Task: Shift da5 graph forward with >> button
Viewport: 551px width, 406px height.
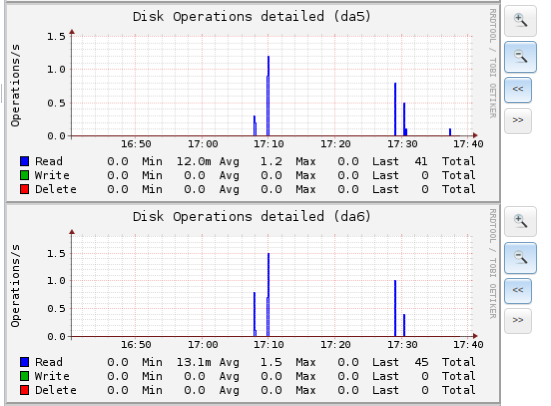Action: (x=518, y=121)
